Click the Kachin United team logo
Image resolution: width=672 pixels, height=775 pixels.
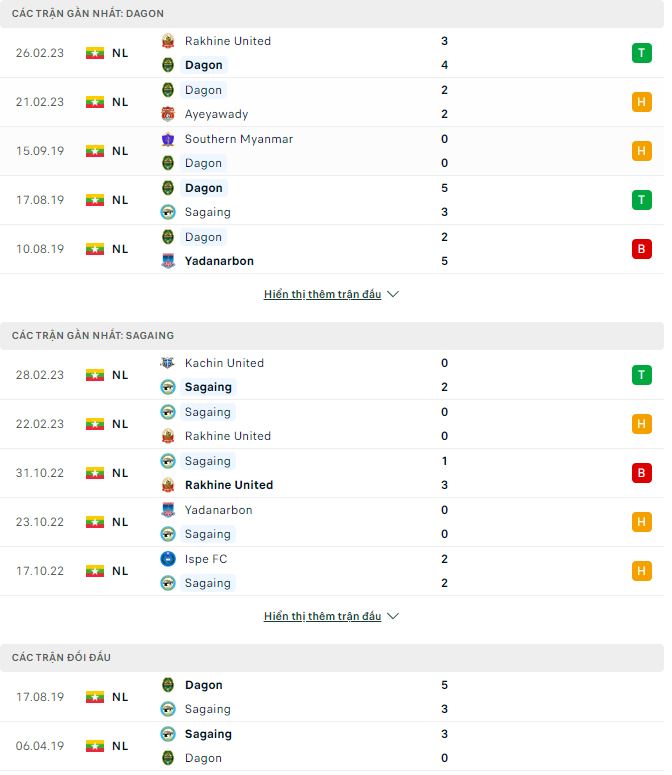pyautogui.click(x=168, y=363)
